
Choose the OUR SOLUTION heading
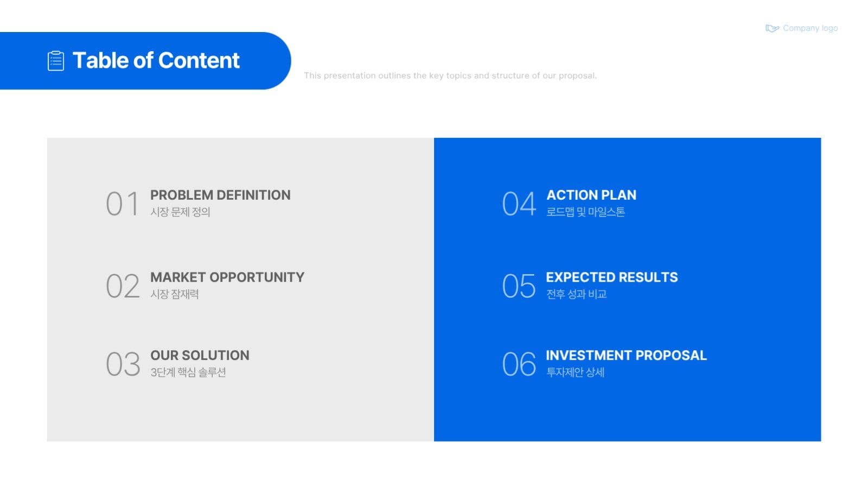[x=200, y=355]
